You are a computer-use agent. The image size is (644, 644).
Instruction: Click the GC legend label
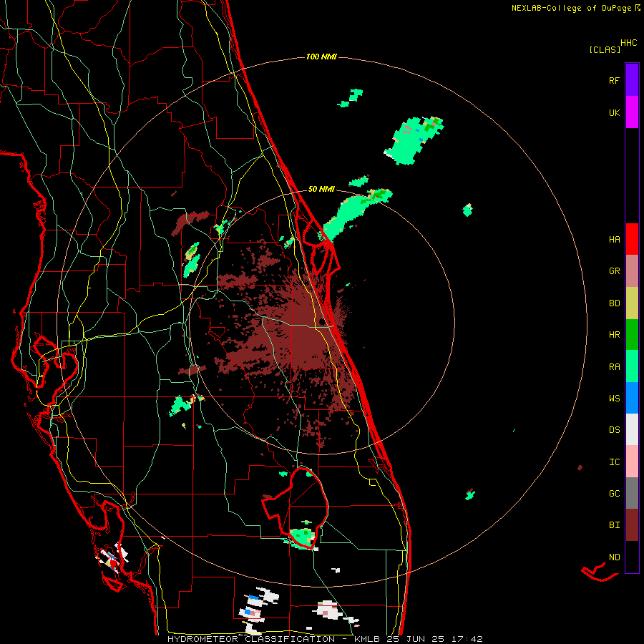coord(614,493)
